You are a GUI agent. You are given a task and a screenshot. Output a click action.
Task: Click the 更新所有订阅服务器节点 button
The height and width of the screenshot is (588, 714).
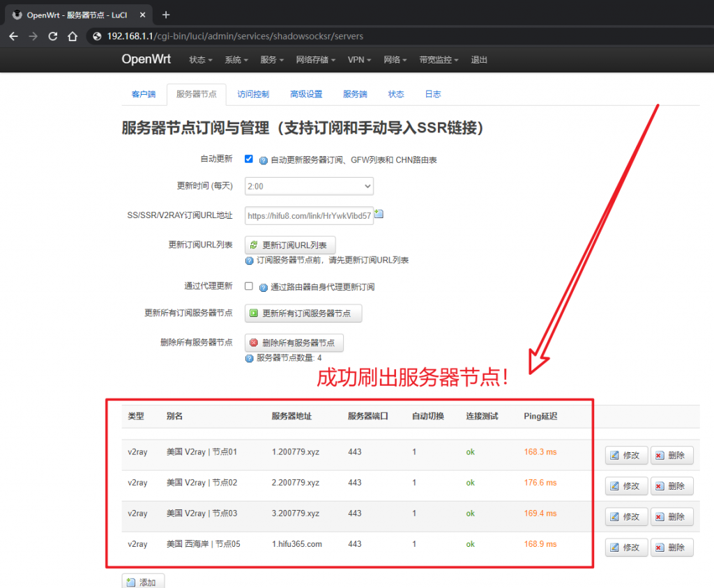[x=303, y=313]
